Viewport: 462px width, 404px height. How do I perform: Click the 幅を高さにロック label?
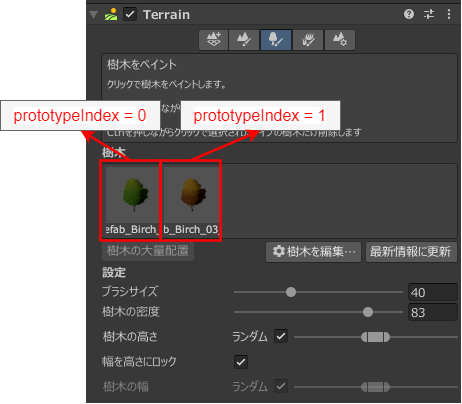pos(139,362)
